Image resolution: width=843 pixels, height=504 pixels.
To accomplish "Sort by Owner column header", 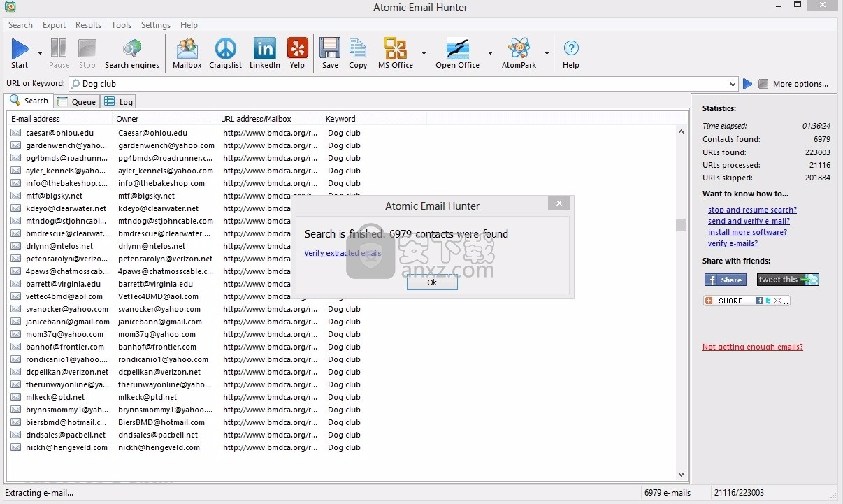I will coord(165,119).
